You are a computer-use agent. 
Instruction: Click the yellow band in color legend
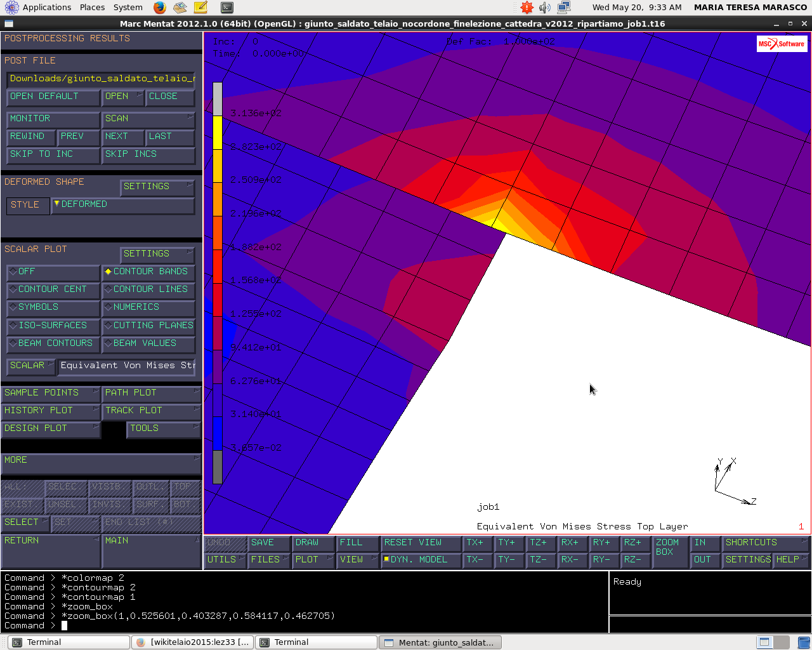(x=218, y=132)
